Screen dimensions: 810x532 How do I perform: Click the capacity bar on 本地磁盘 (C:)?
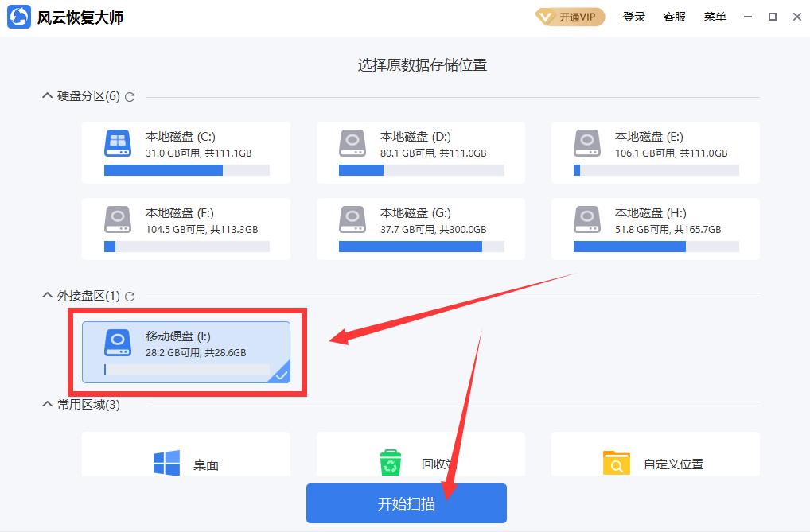(185, 169)
